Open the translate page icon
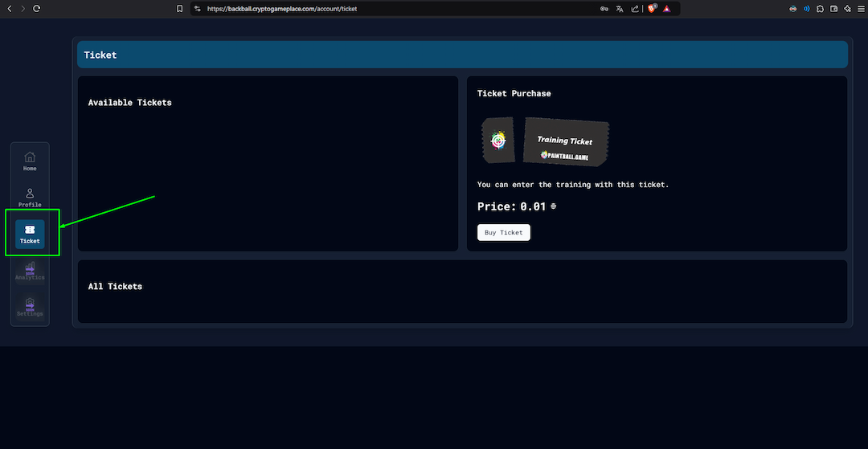The height and width of the screenshot is (449, 868). point(620,9)
